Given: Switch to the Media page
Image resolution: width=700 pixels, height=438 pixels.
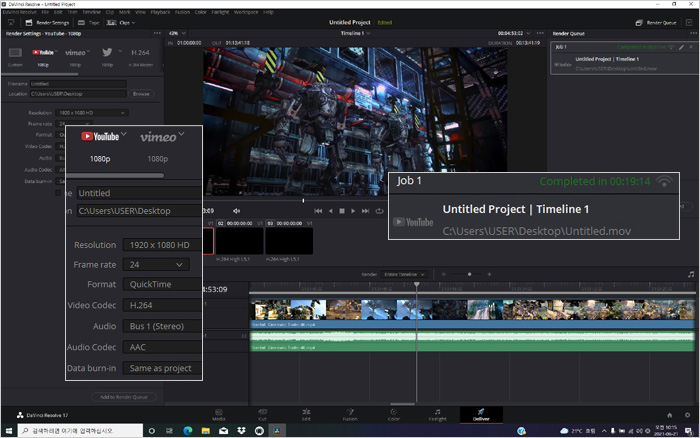Looking at the screenshot, I should pyautogui.click(x=218, y=414).
